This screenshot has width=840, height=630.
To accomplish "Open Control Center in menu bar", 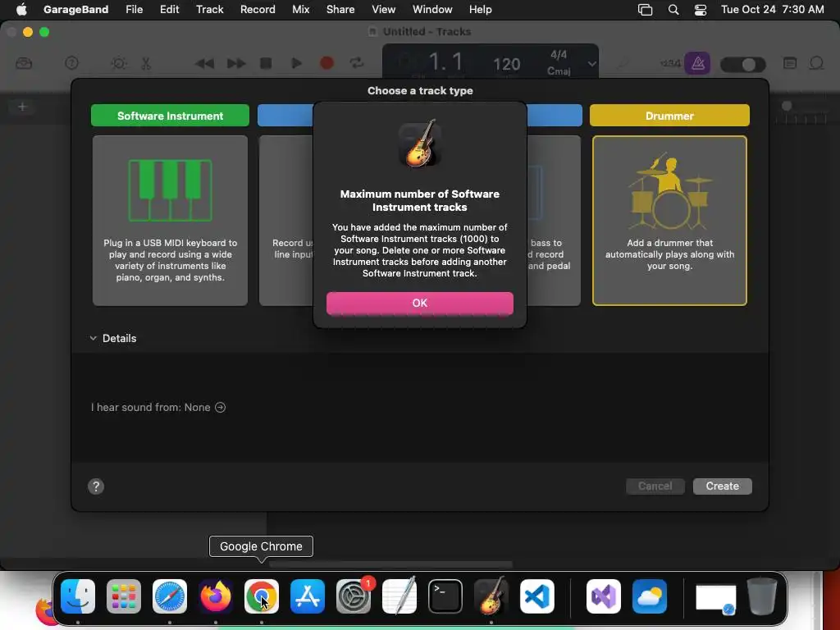I will click(x=701, y=10).
